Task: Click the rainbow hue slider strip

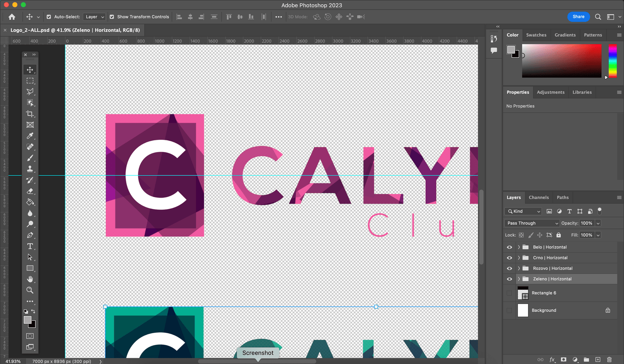Action: pos(613,61)
